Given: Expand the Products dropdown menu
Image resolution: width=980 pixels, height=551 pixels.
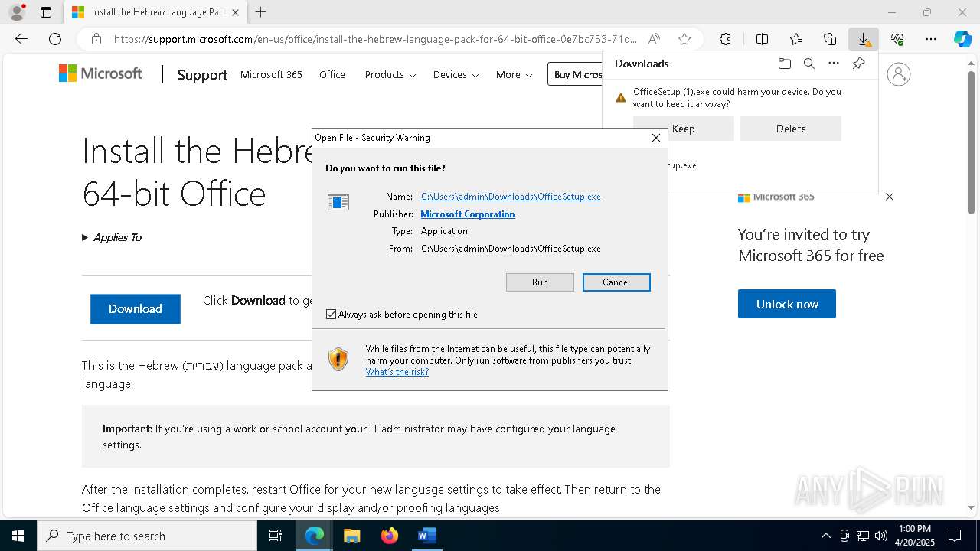Looking at the screenshot, I should pyautogui.click(x=390, y=74).
